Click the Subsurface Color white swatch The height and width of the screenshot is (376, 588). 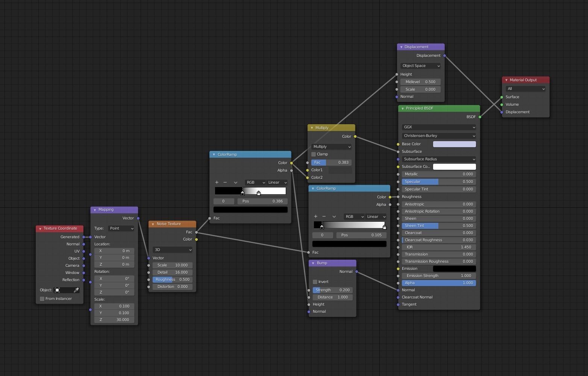click(x=455, y=167)
